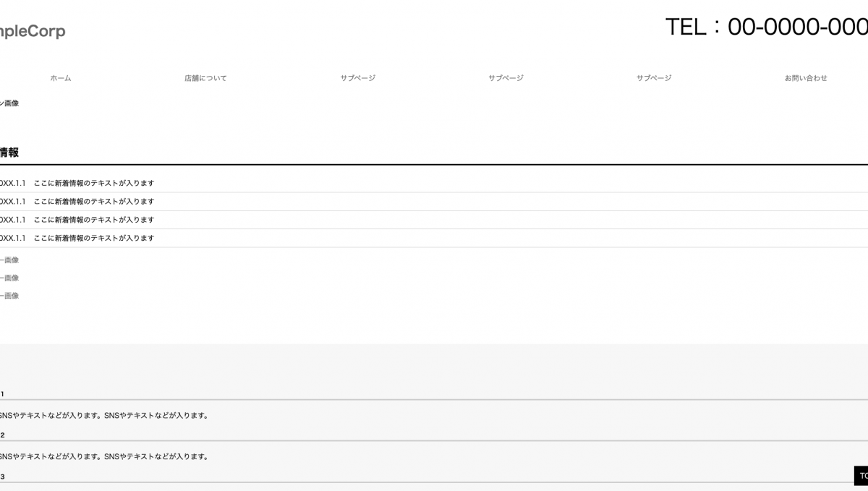Click the 新着情報 section heading

9,153
